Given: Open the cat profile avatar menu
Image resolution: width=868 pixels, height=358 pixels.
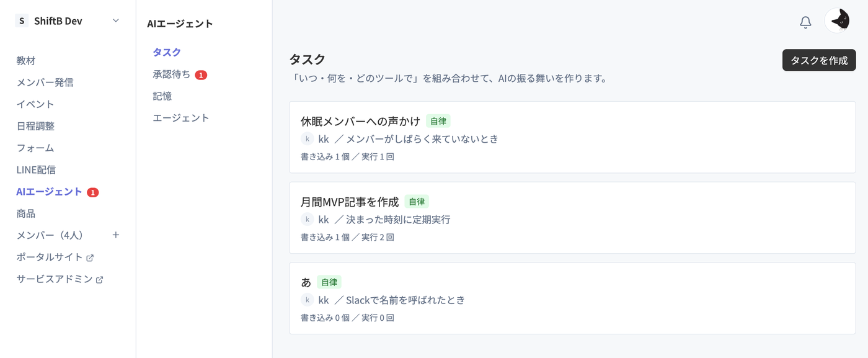Looking at the screenshot, I should click(x=837, y=21).
